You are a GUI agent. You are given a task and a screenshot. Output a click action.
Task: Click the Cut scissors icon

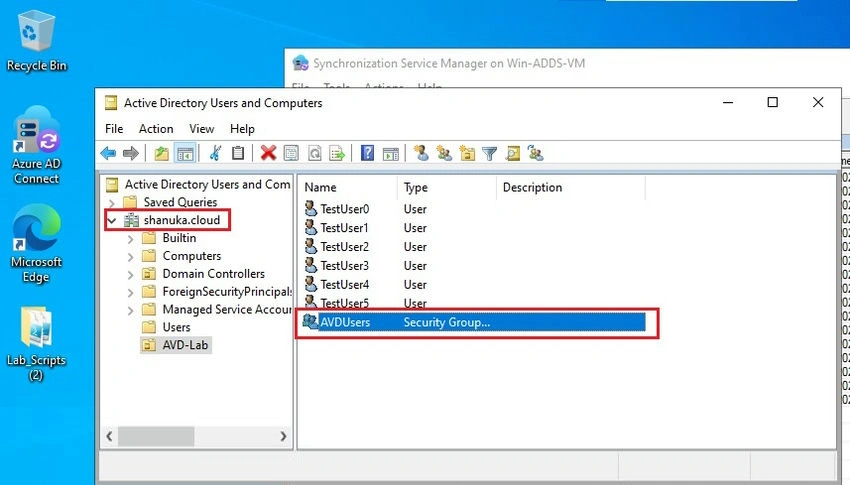[x=215, y=153]
